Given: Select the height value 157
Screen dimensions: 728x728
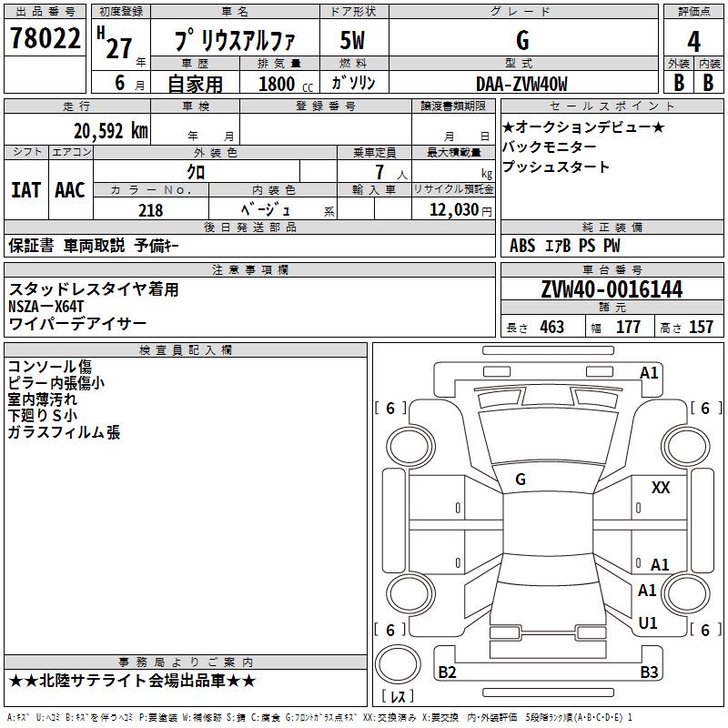Looking at the screenshot, I should [x=701, y=328].
